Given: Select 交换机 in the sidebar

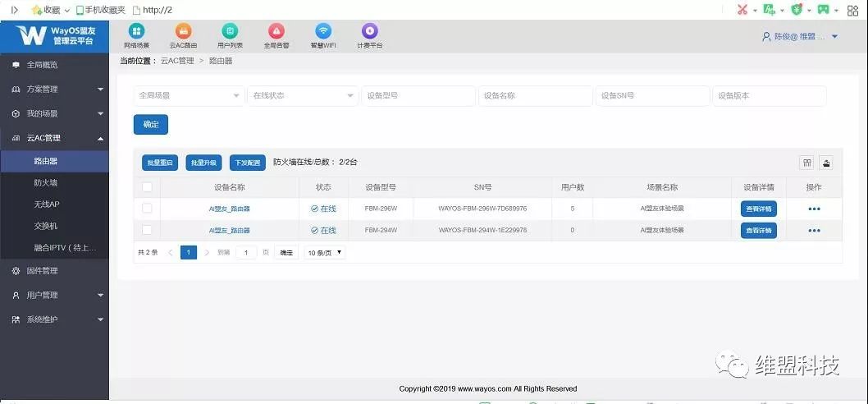Looking at the screenshot, I should (x=54, y=226).
